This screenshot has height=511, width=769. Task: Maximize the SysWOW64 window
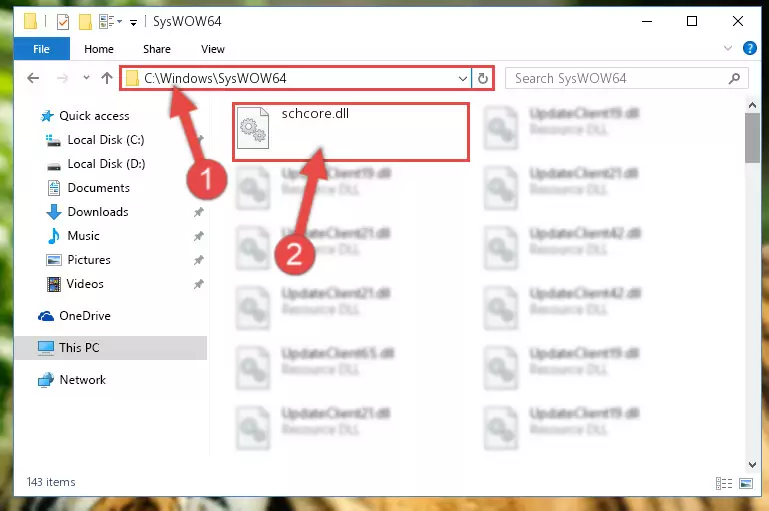pos(692,22)
